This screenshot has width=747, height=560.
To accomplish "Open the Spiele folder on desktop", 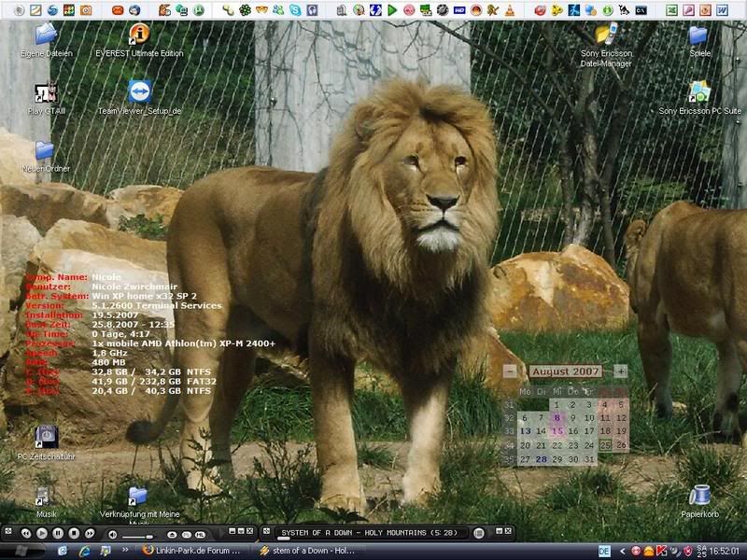I will 698,36.
